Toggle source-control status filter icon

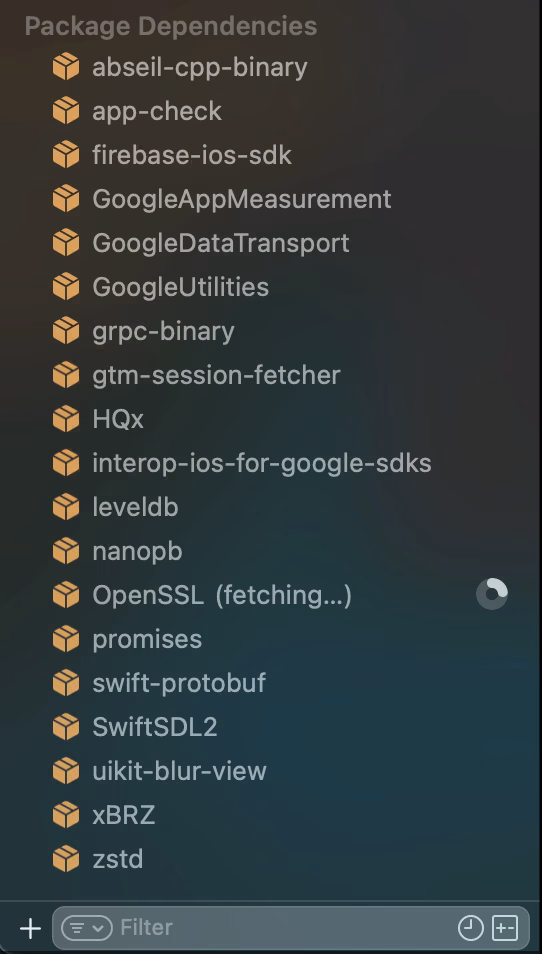(505, 928)
